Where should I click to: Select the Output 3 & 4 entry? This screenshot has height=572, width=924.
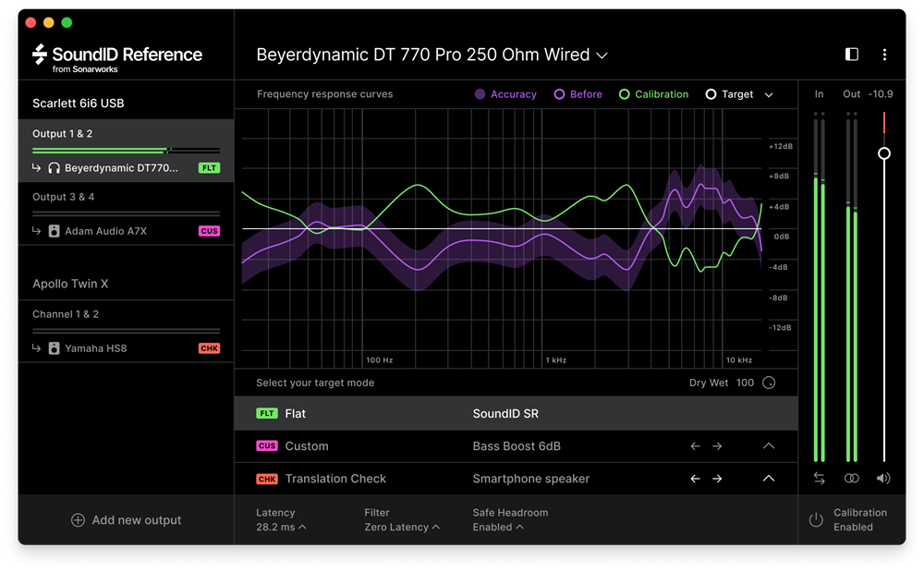pyautogui.click(x=63, y=197)
